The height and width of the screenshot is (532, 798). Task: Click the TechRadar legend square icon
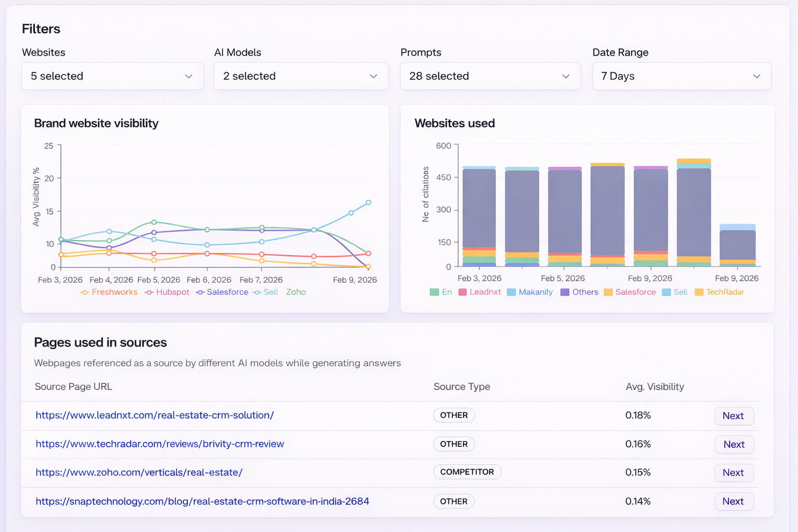click(699, 292)
